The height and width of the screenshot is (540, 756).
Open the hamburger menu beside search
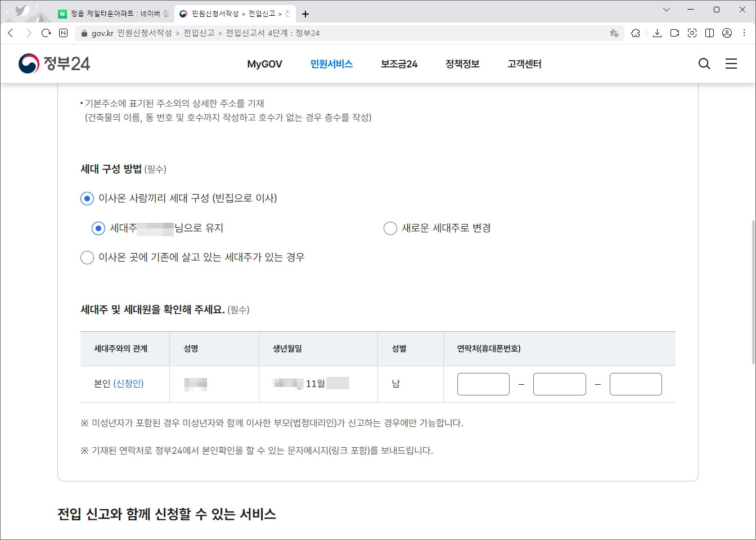(731, 64)
